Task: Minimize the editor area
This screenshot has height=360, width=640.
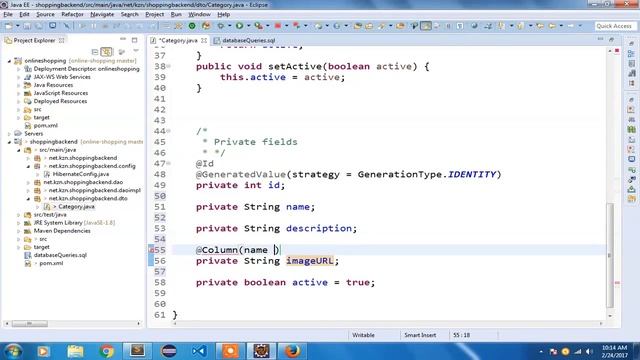Action: 600,39
